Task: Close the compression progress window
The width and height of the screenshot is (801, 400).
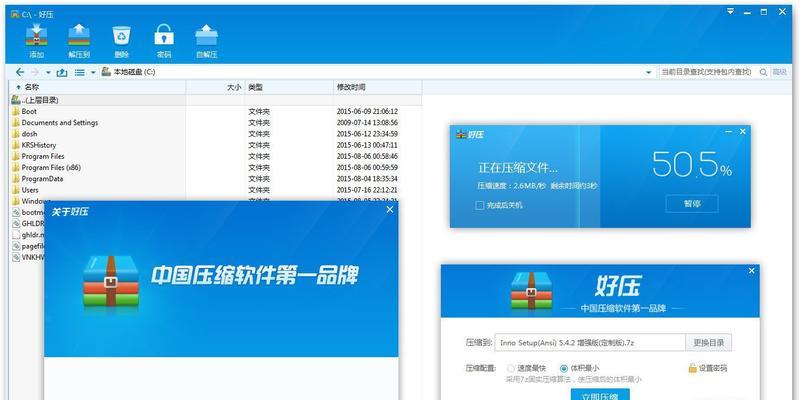Action: [743, 132]
